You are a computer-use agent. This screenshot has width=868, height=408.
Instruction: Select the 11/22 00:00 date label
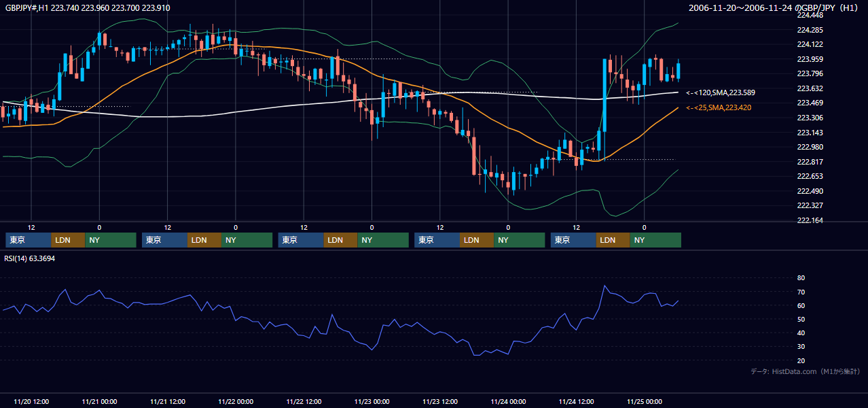point(236,401)
